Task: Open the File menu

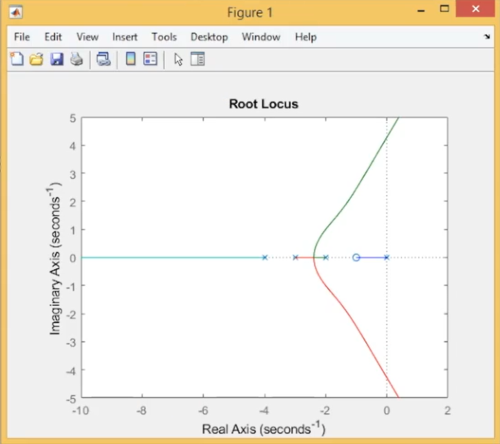Action: tap(22, 37)
